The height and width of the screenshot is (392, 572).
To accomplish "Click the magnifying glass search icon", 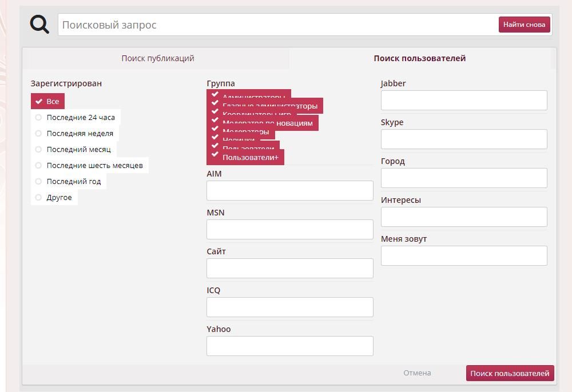I will click(x=39, y=25).
